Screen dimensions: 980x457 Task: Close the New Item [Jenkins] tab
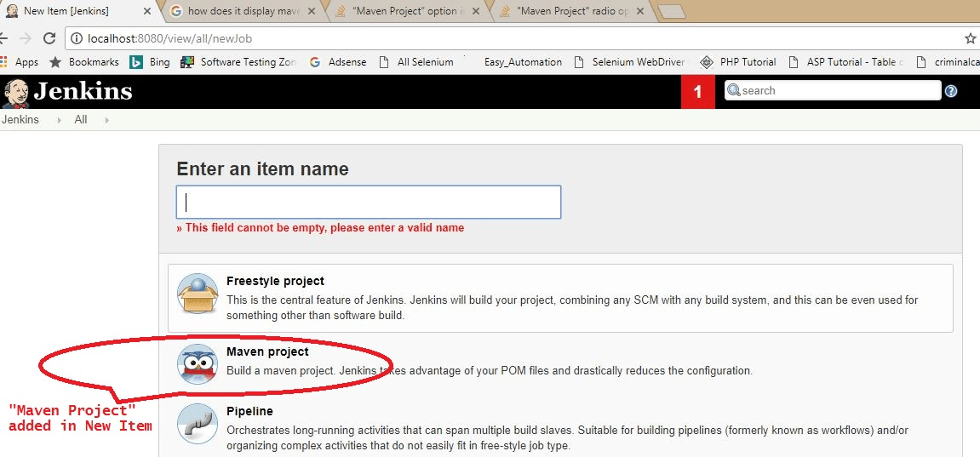point(148,11)
